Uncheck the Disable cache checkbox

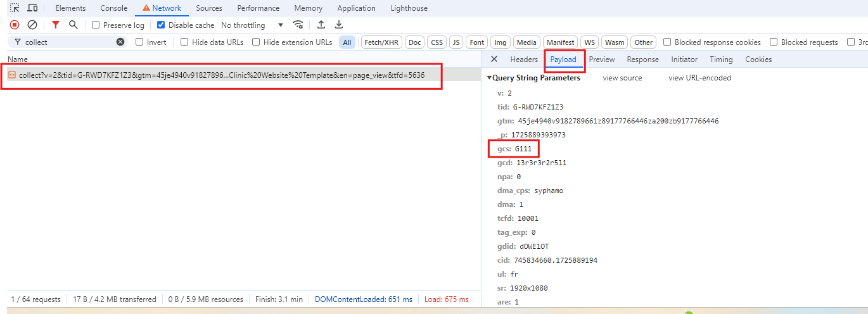click(161, 25)
